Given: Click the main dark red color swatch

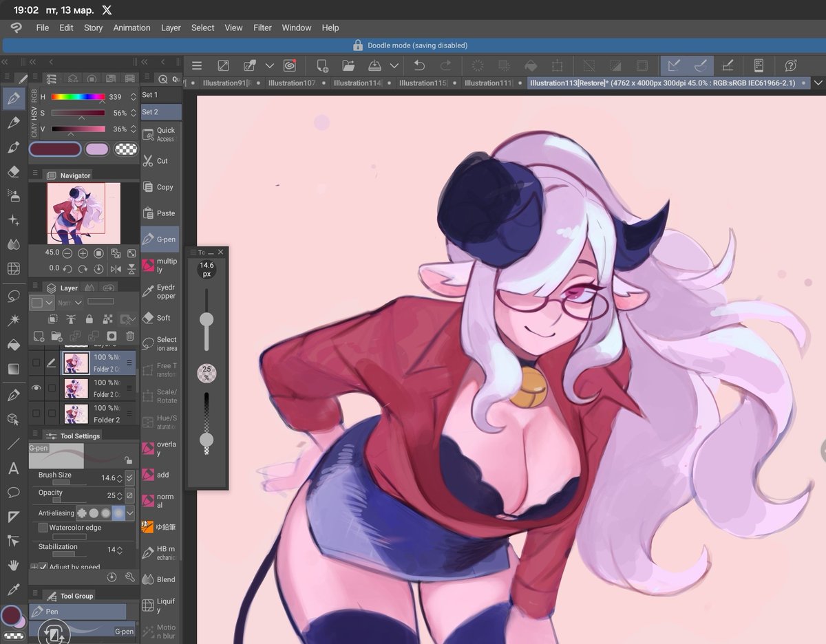Looking at the screenshot, I should tap(55, 149).
